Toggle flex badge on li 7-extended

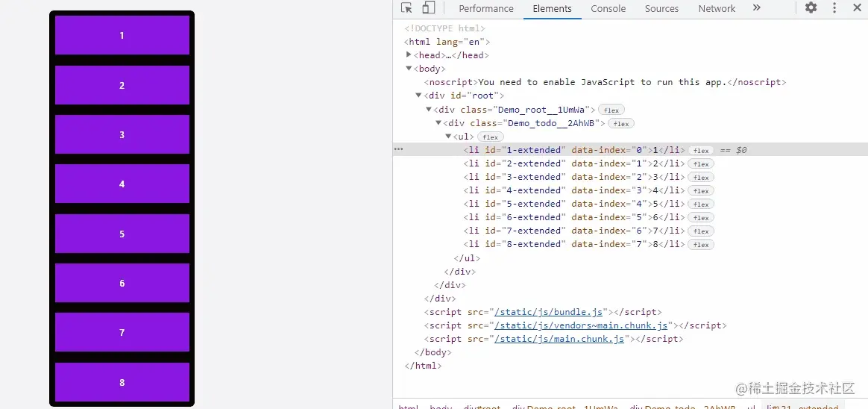click(x=701, y=231)
